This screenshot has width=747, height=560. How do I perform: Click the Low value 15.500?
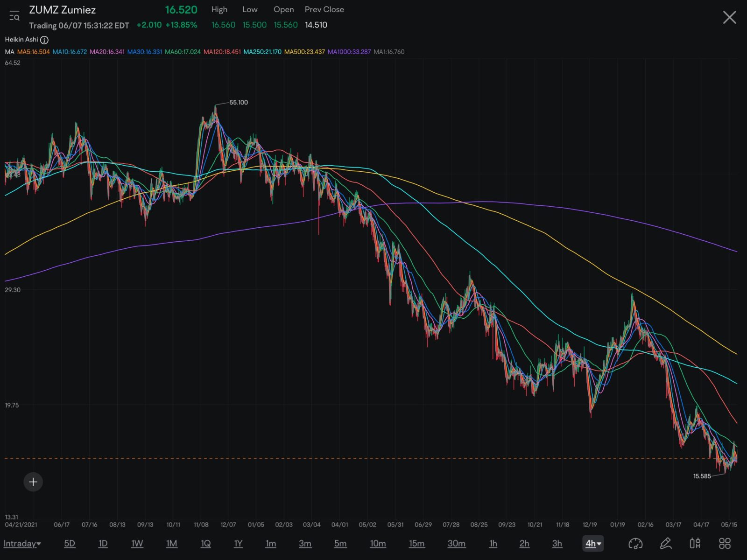coord(254,25)
